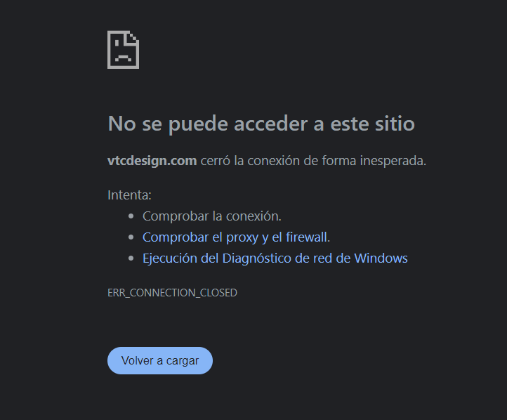
Task: Click the bold vtcdesign.com domain name
Action: (x=152, y=160)
